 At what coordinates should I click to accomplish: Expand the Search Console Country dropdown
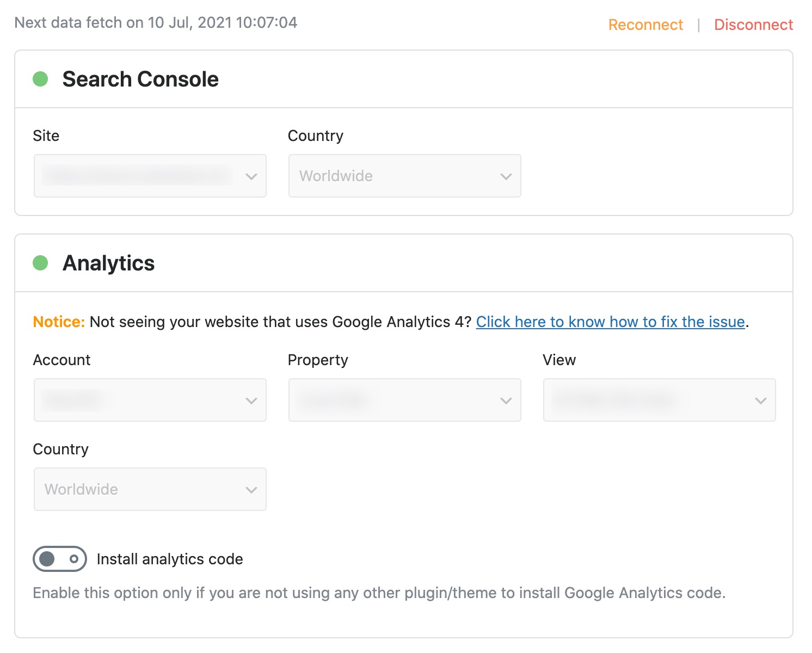coord(404,176)
